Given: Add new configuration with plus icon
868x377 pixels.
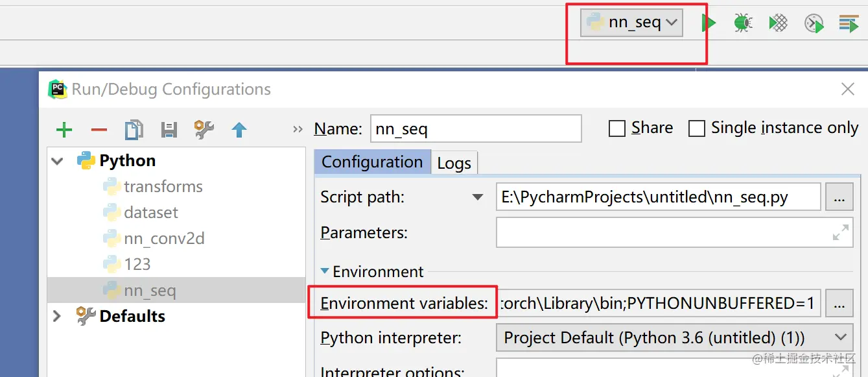Looking at the screenshot, I should coord(64,130).
